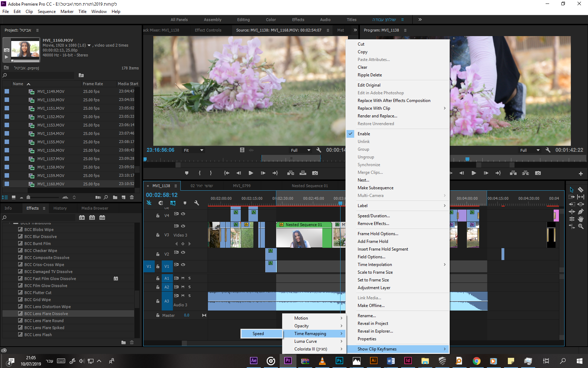588x368 pixels.
Task: Toggle the lock on track V2
Action: tap(158, 254)
